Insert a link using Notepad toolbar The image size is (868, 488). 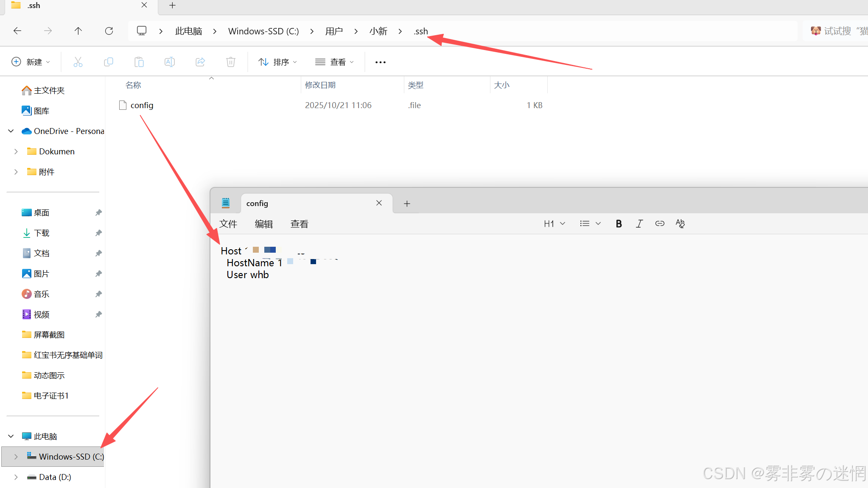[659, 223]
